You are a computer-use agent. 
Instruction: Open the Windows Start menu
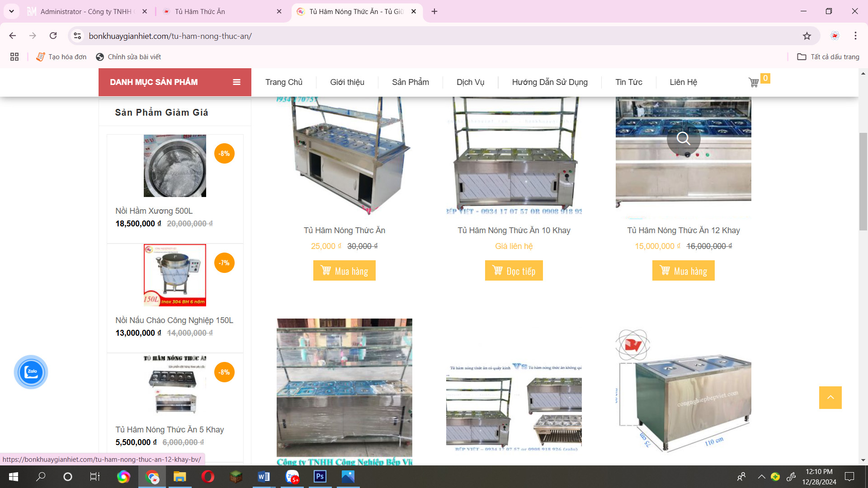point(14,477)
